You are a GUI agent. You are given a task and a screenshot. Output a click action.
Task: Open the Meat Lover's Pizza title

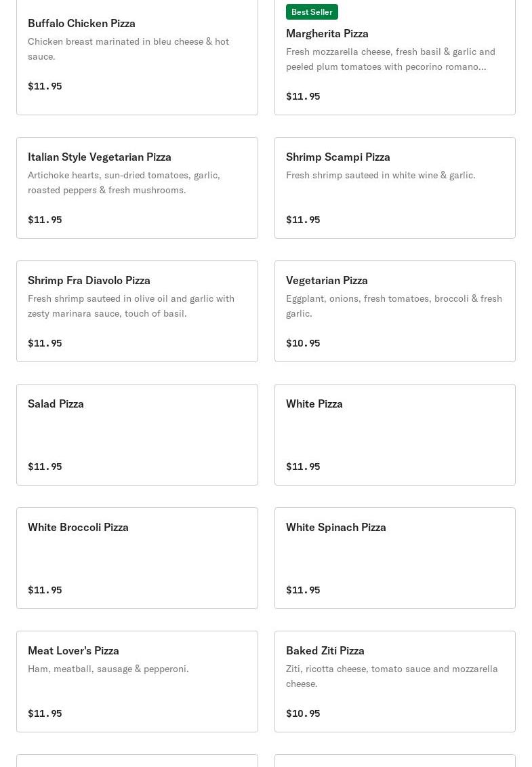tap(73, 650)
